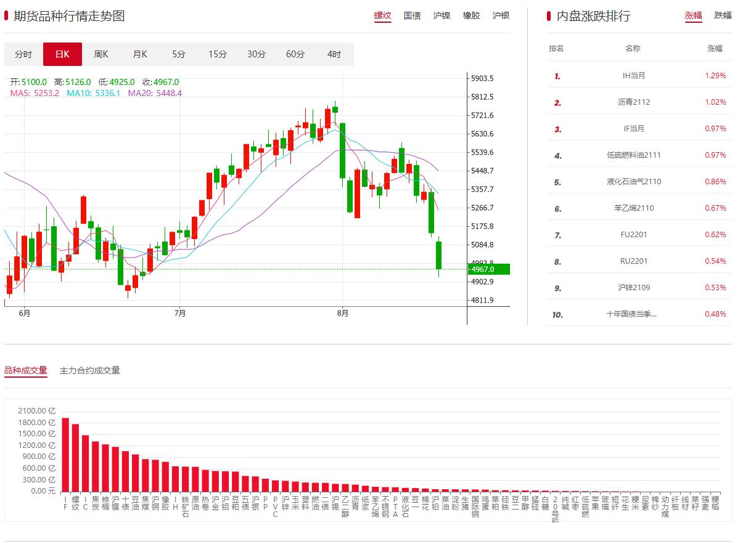
Task: Choose the 15分 interval tab
Action: click(218, 54)
